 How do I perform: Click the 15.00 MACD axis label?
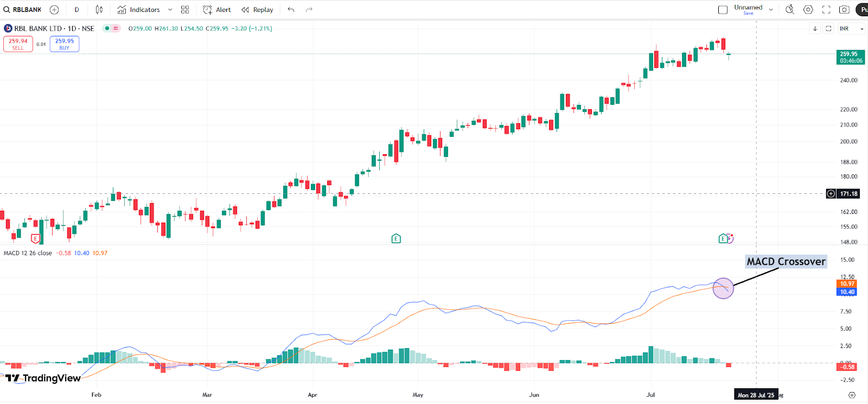[847, 260]
